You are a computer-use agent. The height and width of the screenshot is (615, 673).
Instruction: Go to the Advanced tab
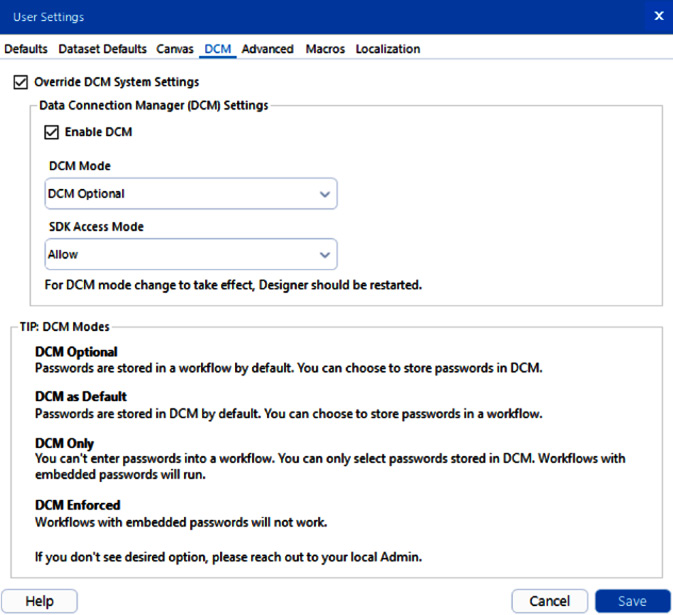(267, 49)
